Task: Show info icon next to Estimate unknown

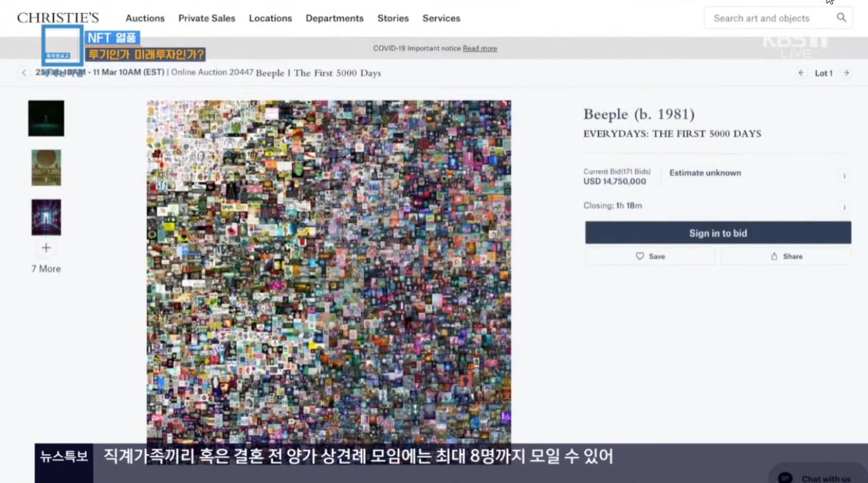Action: point(844,176)
